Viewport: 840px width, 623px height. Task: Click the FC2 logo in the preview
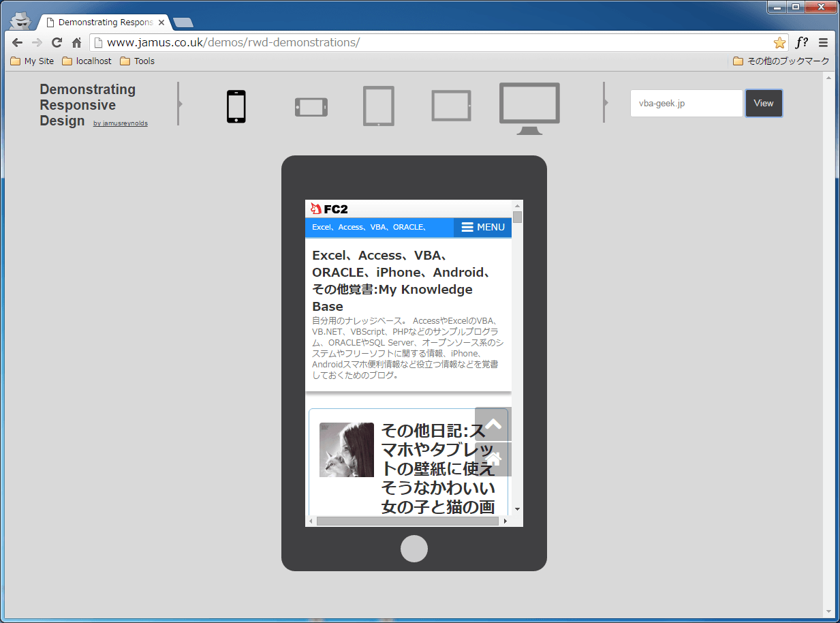[x=329, y=209]
